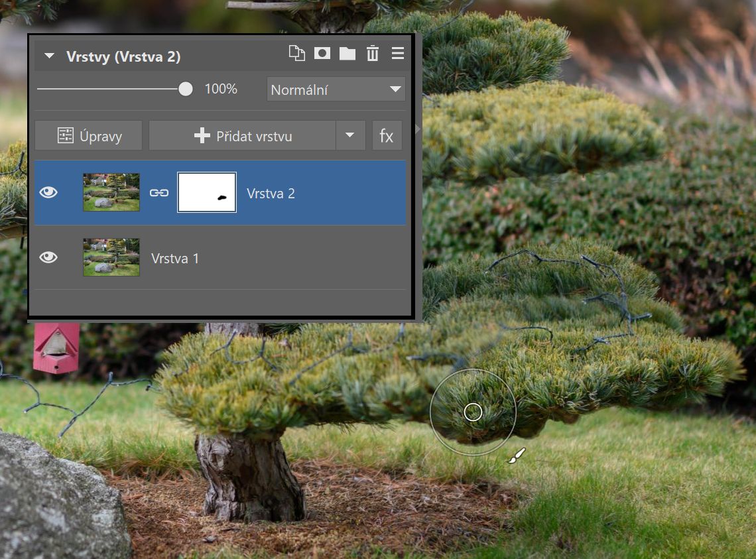Delete layer with trash icon
Viewport: 756px width, 559px height.
(373, 53)
